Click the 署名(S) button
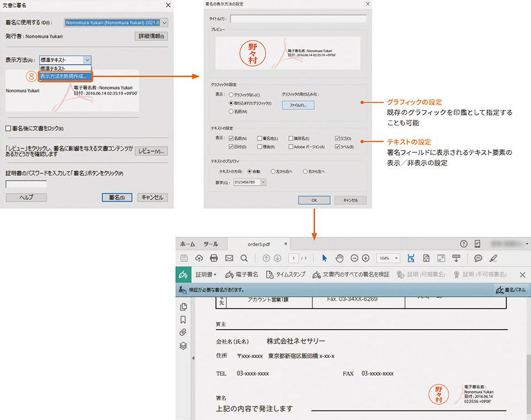This screenshot has height=420, width=531. click(117, 197)
